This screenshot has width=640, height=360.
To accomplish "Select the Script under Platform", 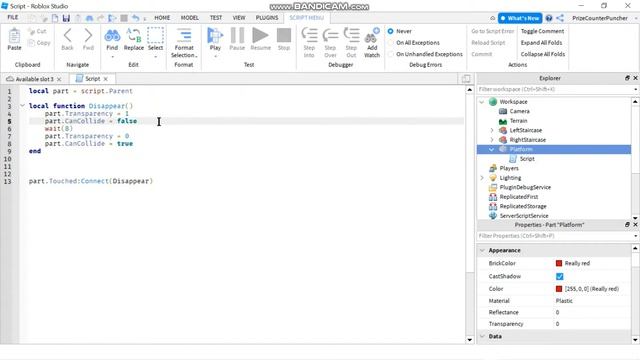I will [527, 159].
